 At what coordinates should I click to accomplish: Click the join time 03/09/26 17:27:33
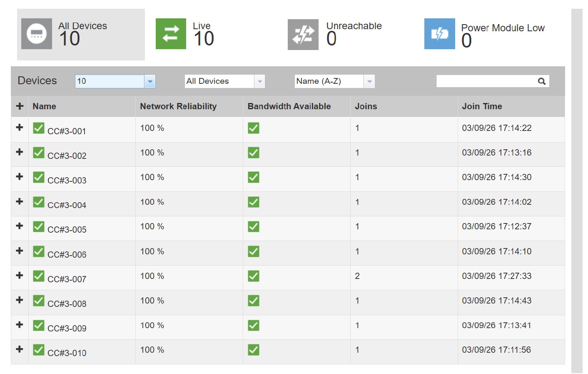(497, 276)
